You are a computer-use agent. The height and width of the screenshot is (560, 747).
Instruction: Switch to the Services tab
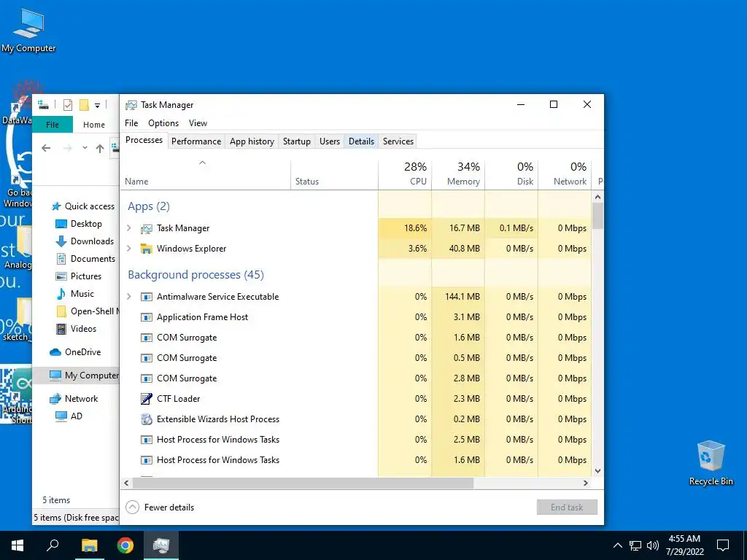(398, 141)
